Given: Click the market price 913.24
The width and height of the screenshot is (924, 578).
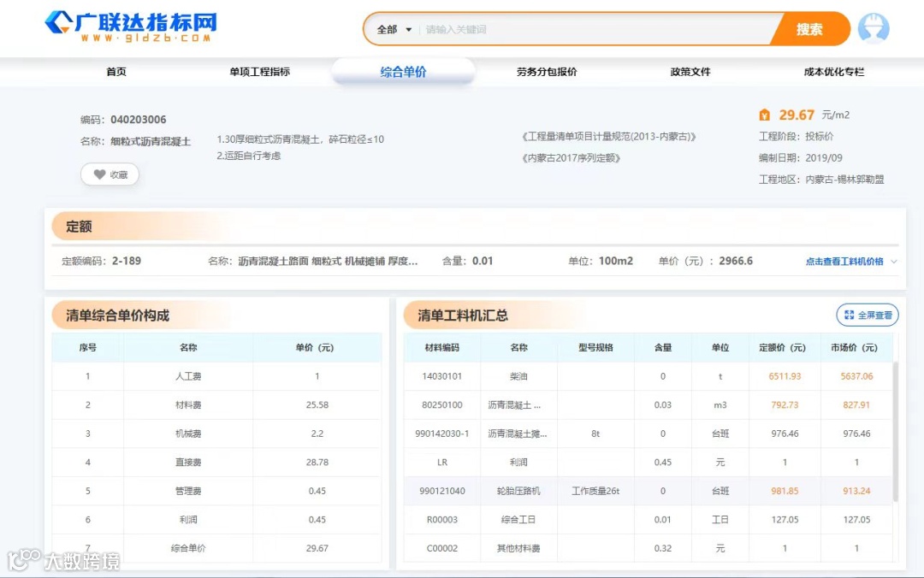Looking at the screenshot, I should tap(856, 491).
